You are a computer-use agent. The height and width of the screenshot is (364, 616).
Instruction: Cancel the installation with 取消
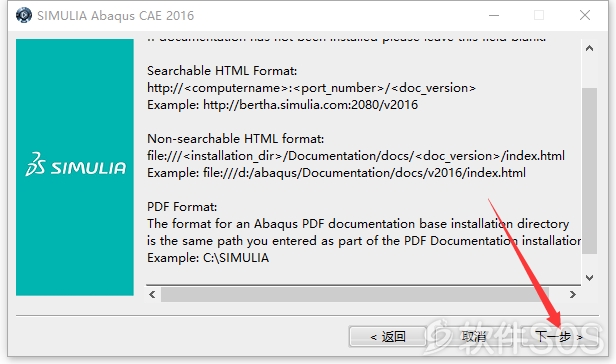[473, 337]
